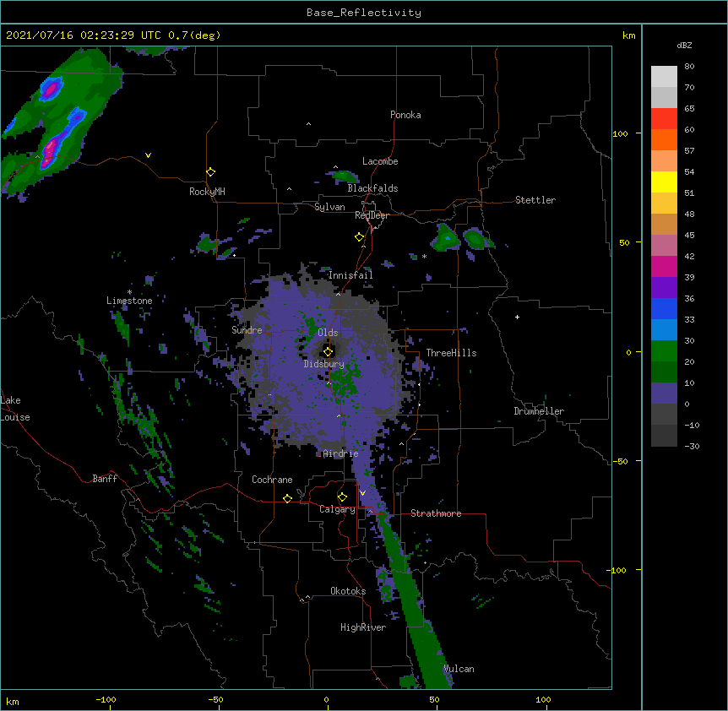Image resolution: width=728 pixels, height=711 pixels.
Task: Click the Calgary city label
Action: click(x=337, y=509)
